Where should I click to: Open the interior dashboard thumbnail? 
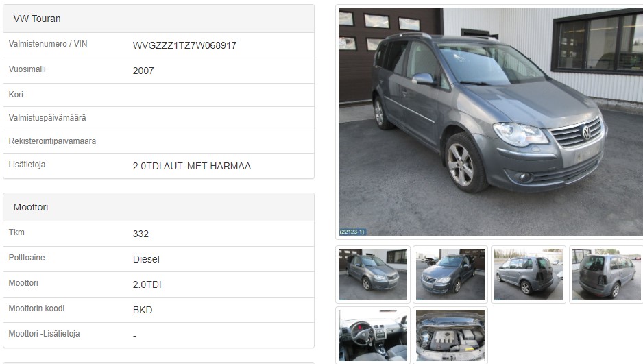(x=373, y=335)
